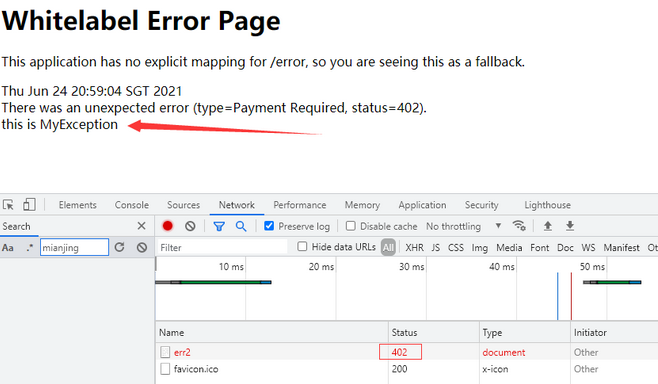Viewport: 658px width, 384px height.
Task: Switch to the Memory tab
Action: 362,205
